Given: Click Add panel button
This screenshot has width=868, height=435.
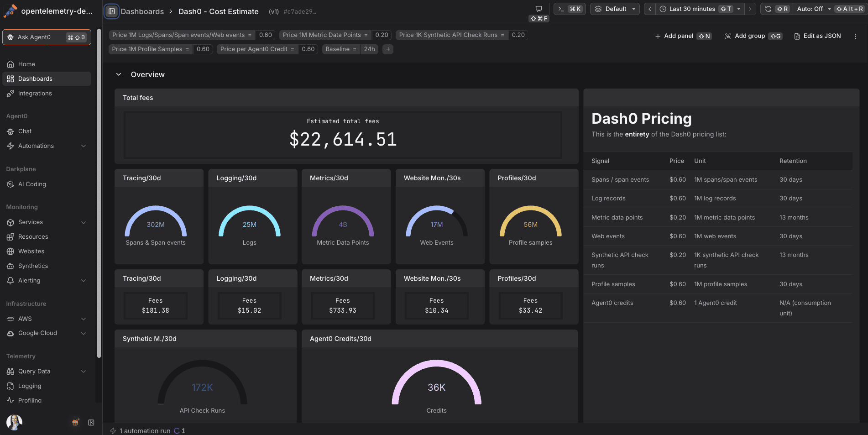Looking at the screenshot, I should 683,36.
